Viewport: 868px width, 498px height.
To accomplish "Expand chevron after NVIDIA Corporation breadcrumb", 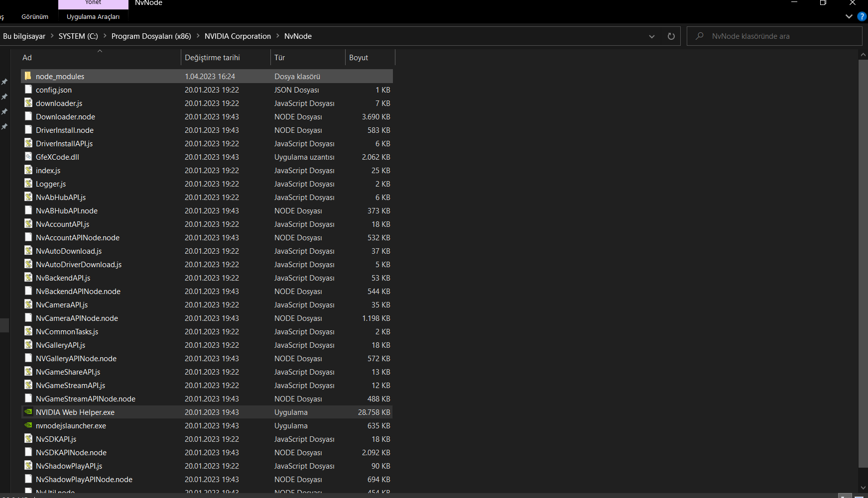I will (278, 36).
